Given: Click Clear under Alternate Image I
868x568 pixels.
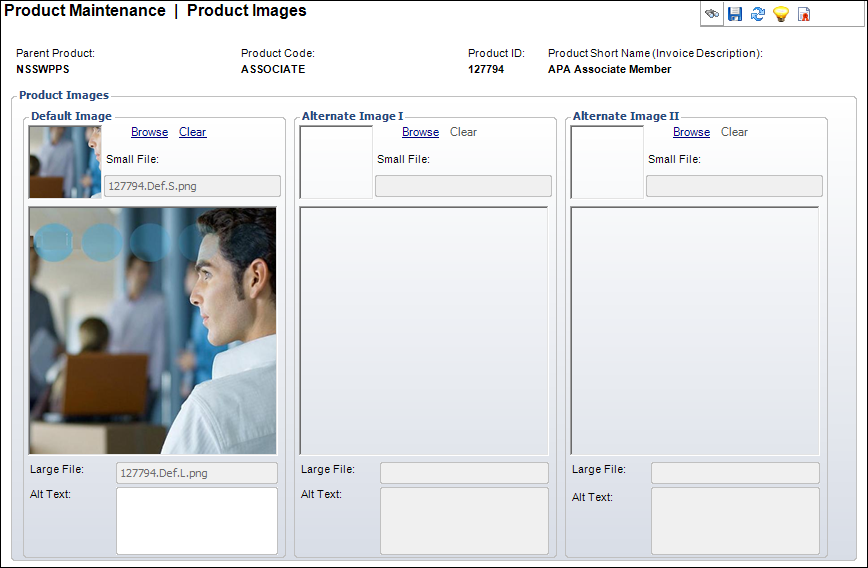Looking at the screenshot, I should click(463, 132).
